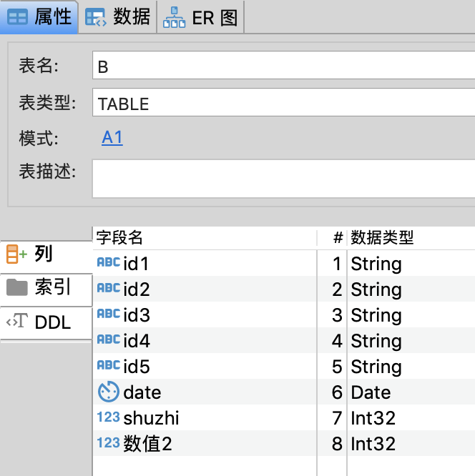
Task: Click the ABC icon of the id5 column
Action: tap(108, 366)
